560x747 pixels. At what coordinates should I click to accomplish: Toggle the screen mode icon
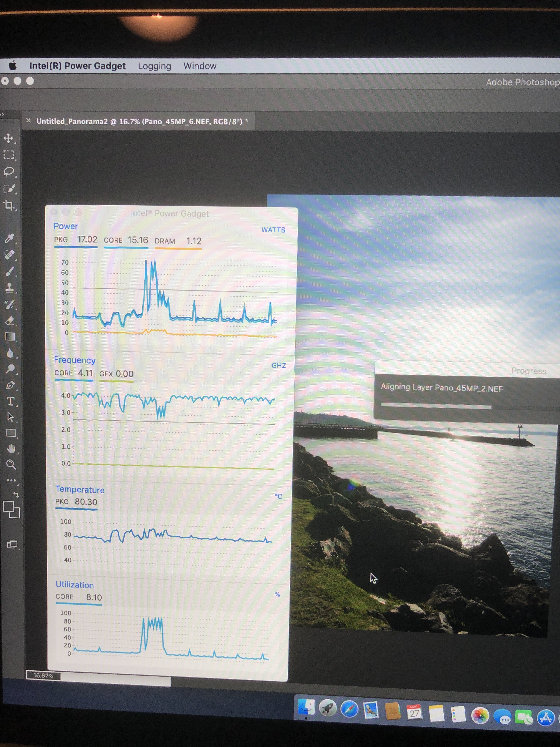tap(12, 544)
